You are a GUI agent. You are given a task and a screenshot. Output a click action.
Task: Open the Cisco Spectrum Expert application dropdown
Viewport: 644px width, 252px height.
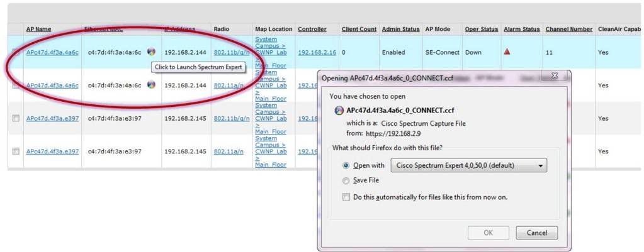tap(468, 165)
